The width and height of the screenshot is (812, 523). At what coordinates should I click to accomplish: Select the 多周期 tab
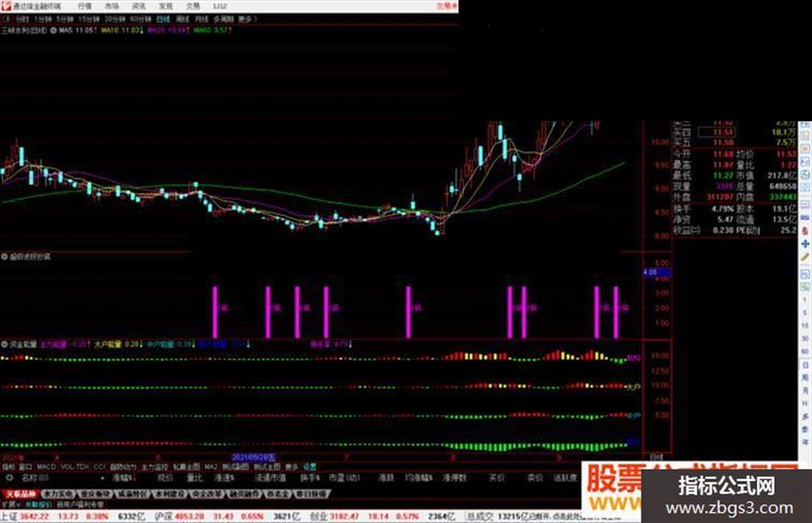pyautogui.click(x=223, y=19)
